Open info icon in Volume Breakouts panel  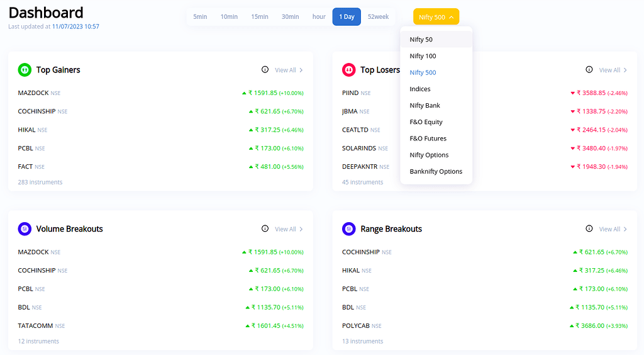point(265,228)
